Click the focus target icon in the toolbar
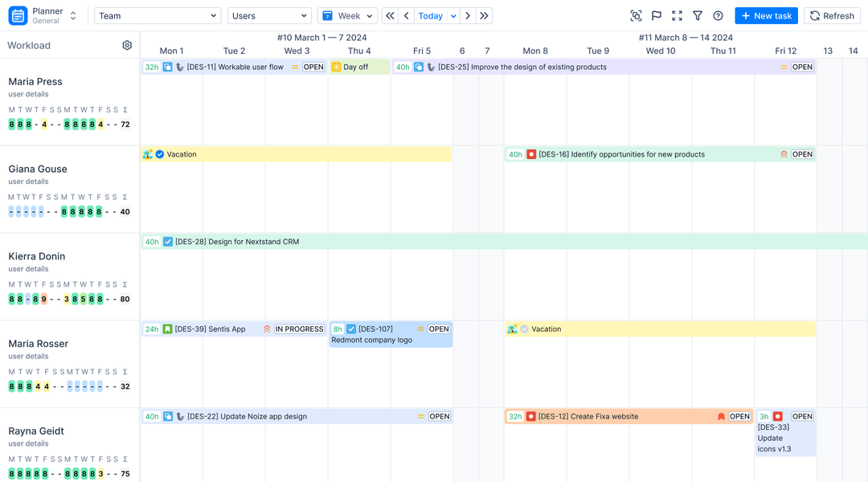The height and width of the screenshot is (482, 868). (x=636, y=15)
